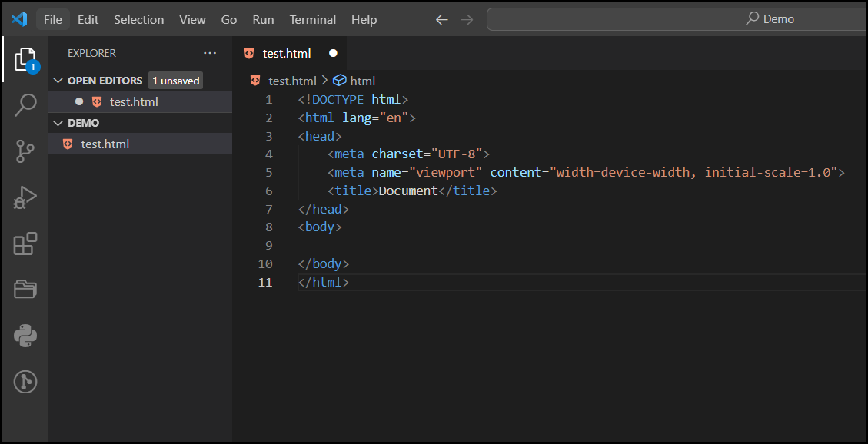868x444 pixels.
Task: Open the Extensions icon
Action: 24,244
